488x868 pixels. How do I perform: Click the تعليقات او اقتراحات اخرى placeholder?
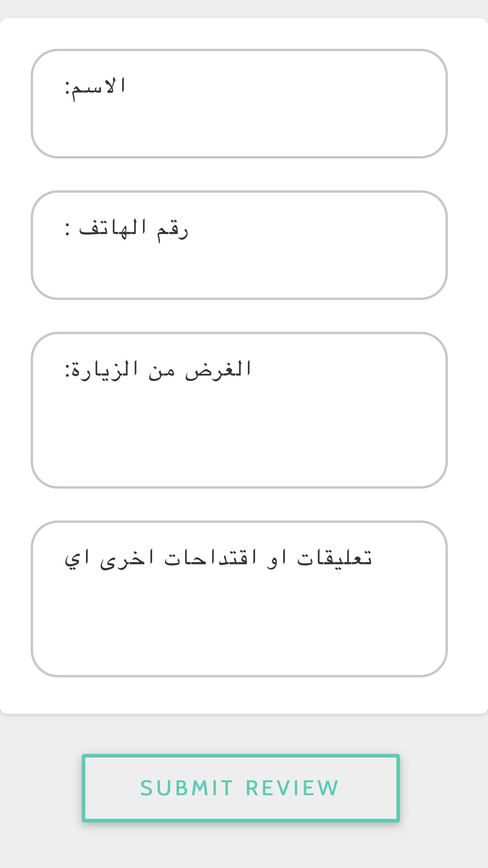tap(218, 558)
